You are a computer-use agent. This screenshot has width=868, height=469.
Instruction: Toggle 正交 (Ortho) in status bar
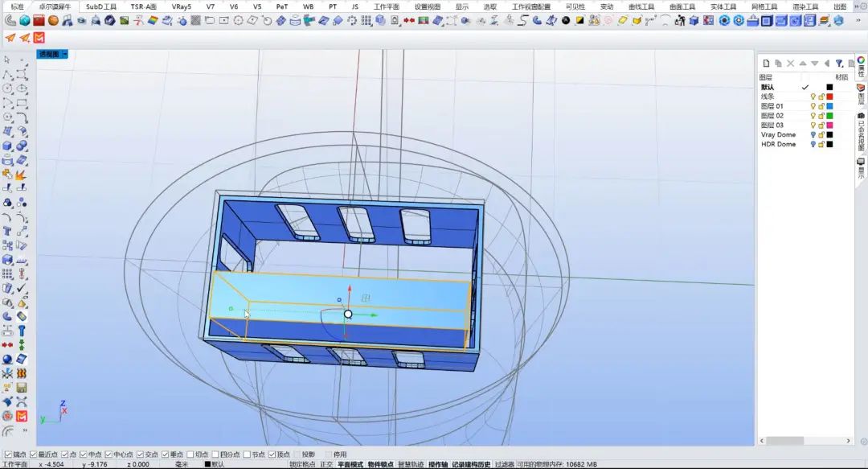click(x=325, y=464)
